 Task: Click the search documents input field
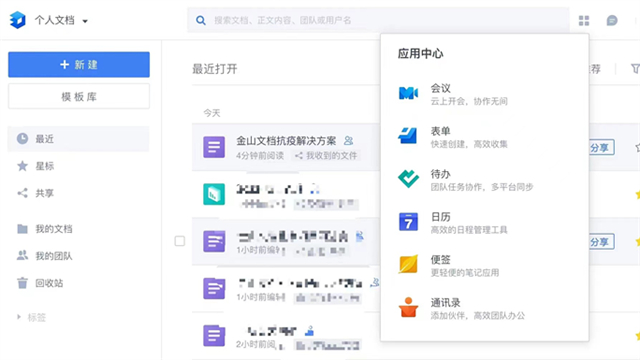pyautogui.click(x=378, y=20)
